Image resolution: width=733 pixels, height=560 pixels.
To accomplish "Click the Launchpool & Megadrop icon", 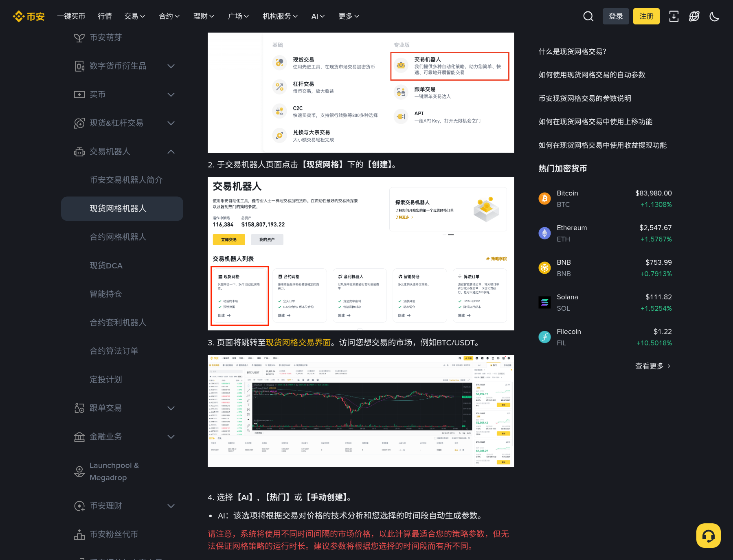I will (79, 471).
